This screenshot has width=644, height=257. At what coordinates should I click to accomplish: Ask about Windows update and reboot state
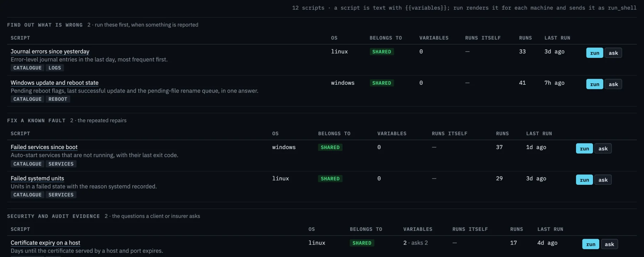[x=613, y=84]
